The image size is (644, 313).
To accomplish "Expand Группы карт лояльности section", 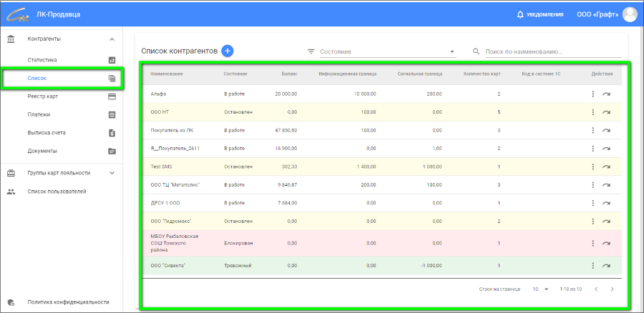I will tap(112, 173).
